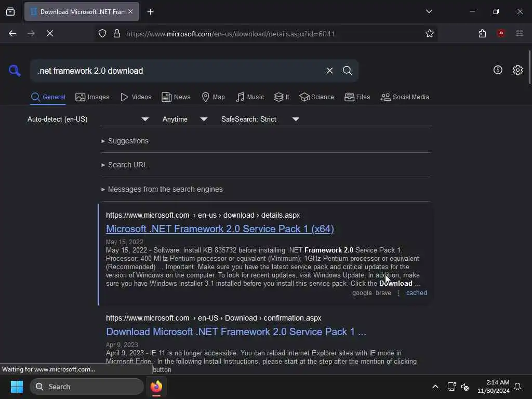Click the network status tray icon
This screenshot has width=532, height=399.
[x=451, y=387]
